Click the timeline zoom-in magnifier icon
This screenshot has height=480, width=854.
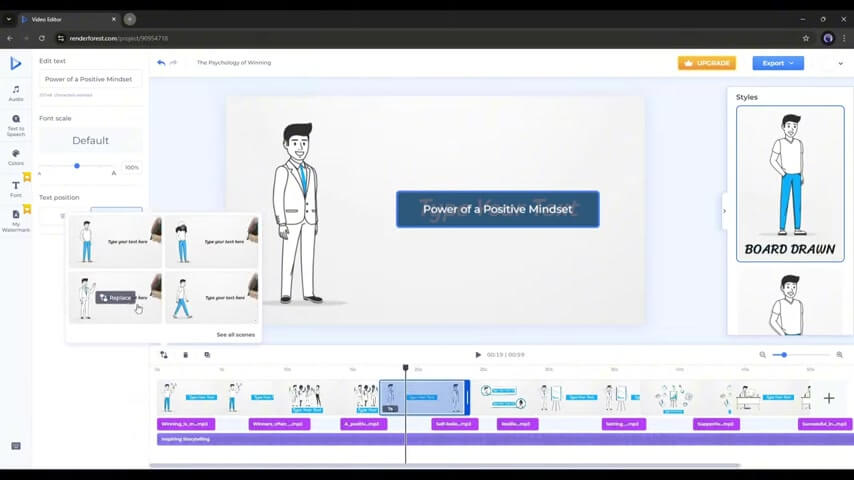(x=839, y=355)
